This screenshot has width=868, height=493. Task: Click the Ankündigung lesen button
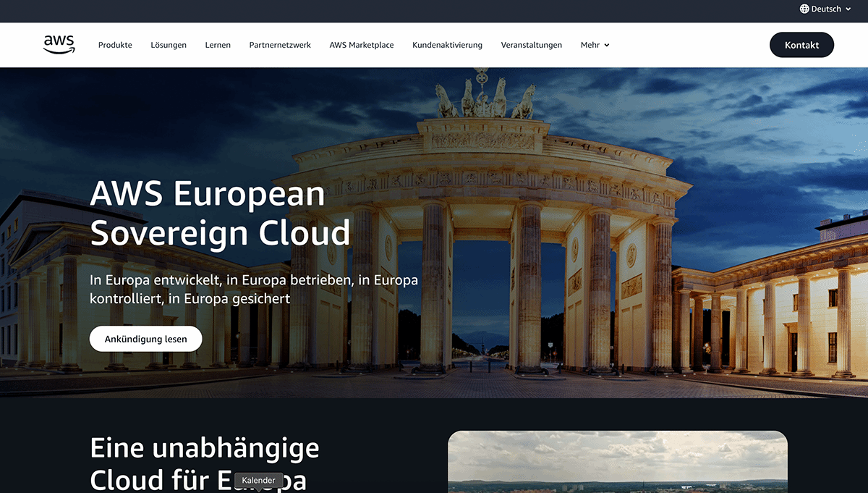pos(145,338)
